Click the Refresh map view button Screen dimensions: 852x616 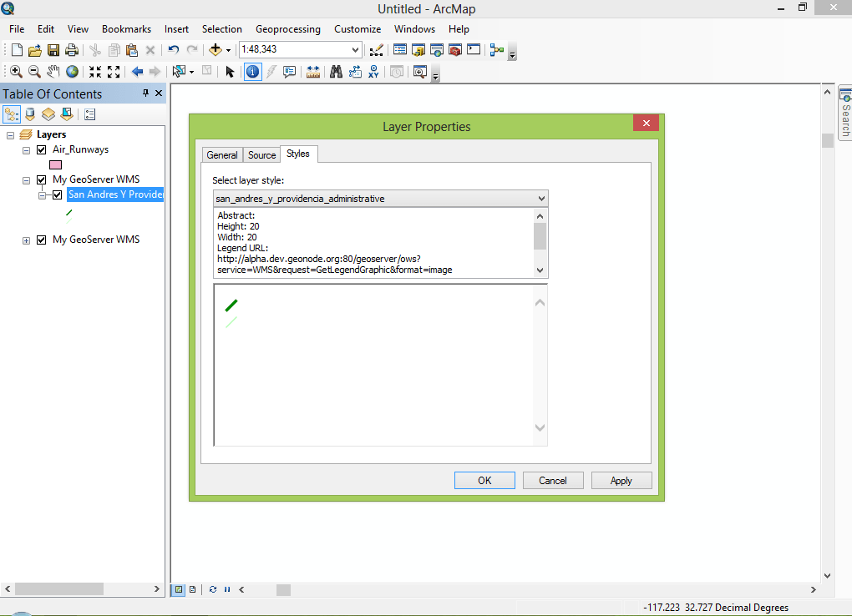click(x=213, y=589)
